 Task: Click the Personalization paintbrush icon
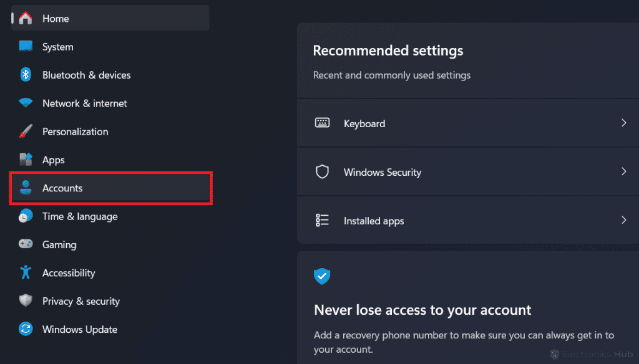click(x=26, y=132)
